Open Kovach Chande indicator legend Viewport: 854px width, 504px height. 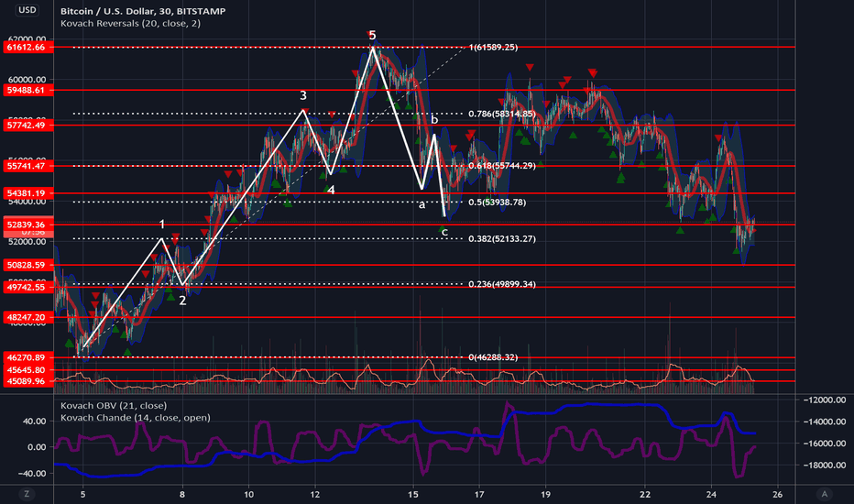(135, 418)
